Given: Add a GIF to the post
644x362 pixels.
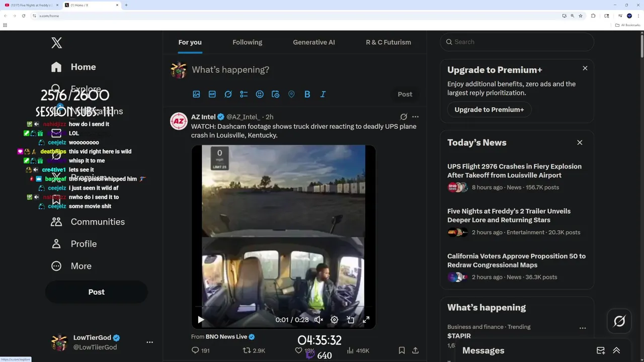Looking at the screenshot, I should (212, 94).
